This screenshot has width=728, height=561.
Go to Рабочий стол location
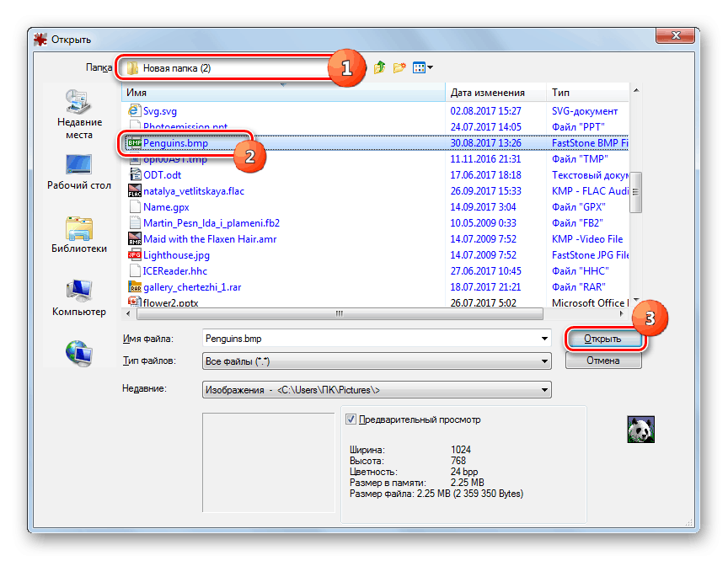tap(79, 172)
